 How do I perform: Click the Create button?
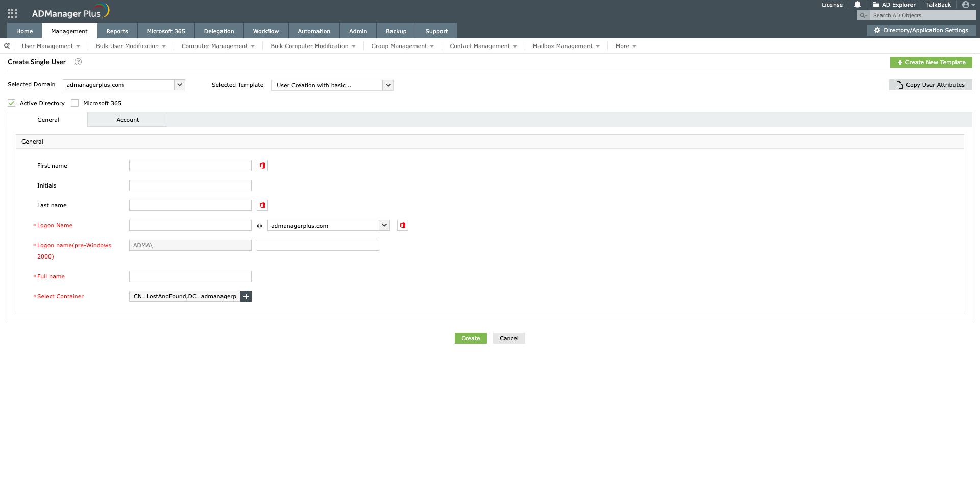(471, 338)
